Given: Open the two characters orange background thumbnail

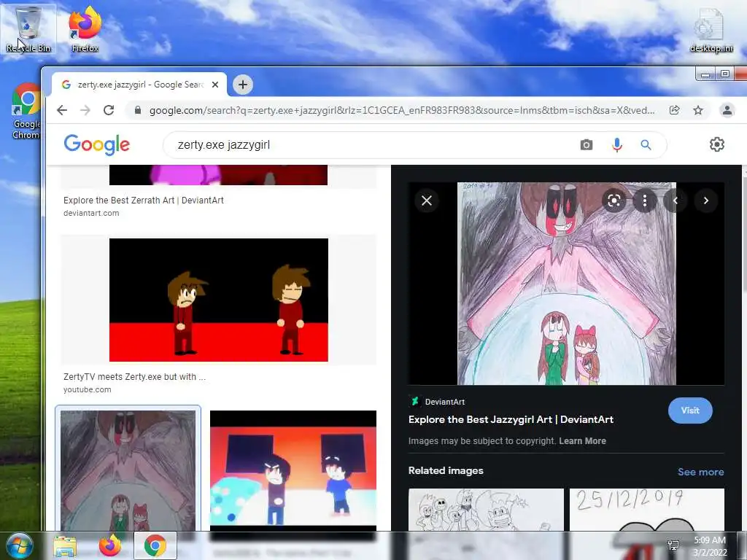Looking at the screenshot, I should coord(293,470).
